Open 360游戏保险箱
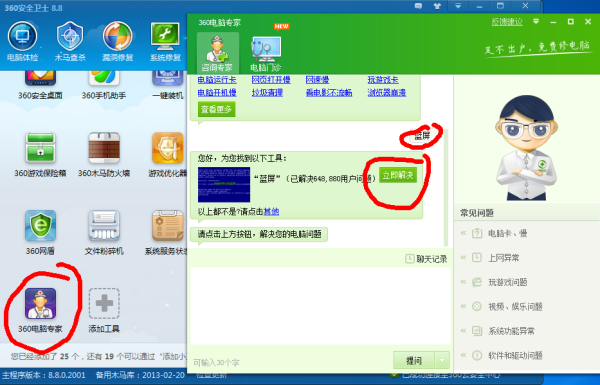 click(x=40, y=155)
